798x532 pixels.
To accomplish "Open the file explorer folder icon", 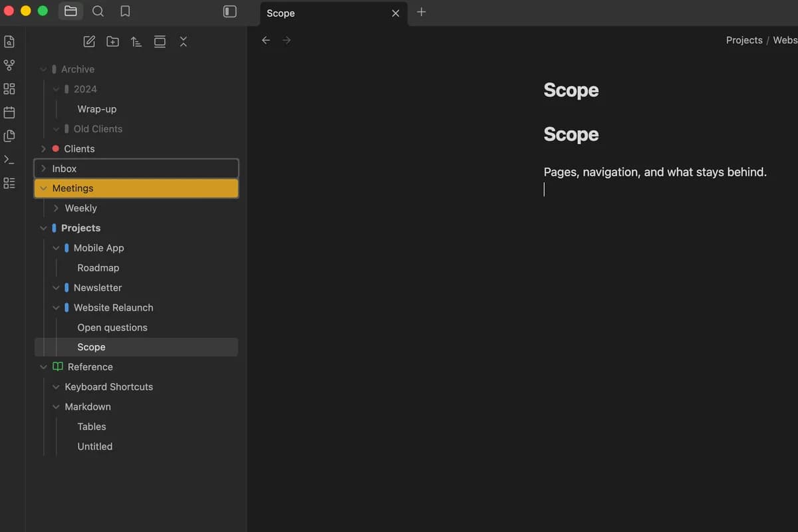I will 70,11.
